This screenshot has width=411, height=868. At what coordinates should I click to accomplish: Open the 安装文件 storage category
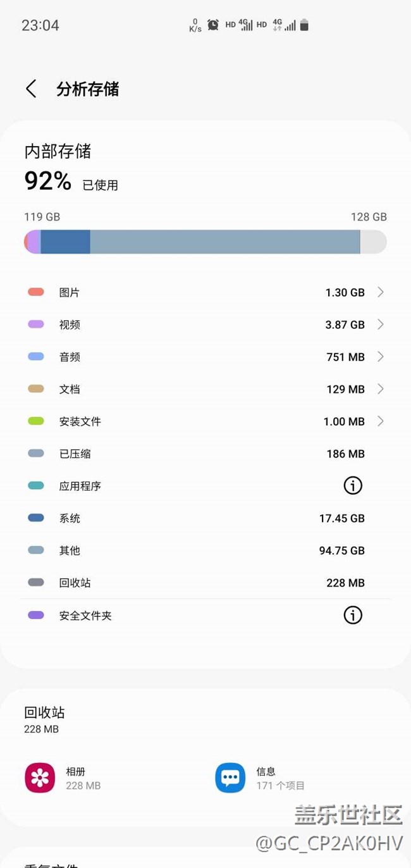[205, 421]
